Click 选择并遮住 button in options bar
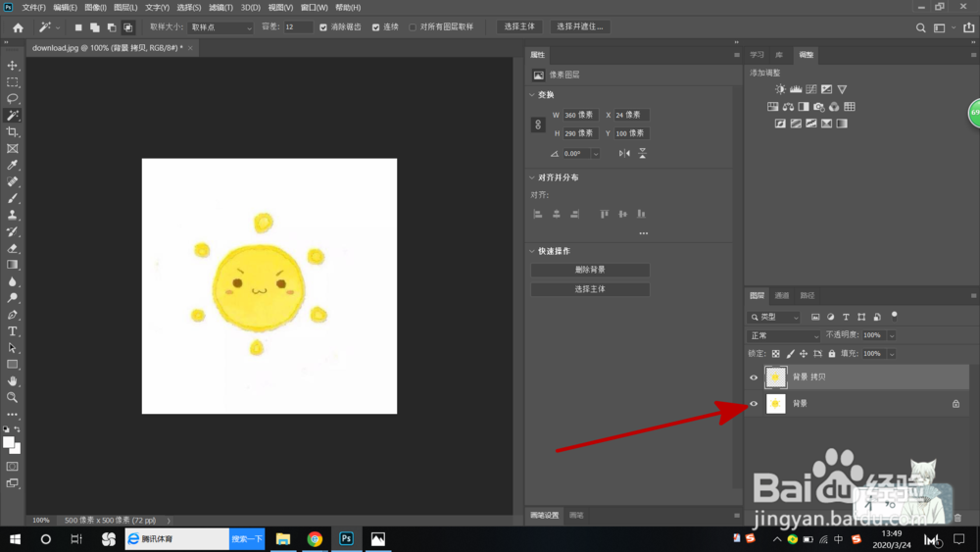The width and height of the screenshot is (980, 552). [580, 26]
